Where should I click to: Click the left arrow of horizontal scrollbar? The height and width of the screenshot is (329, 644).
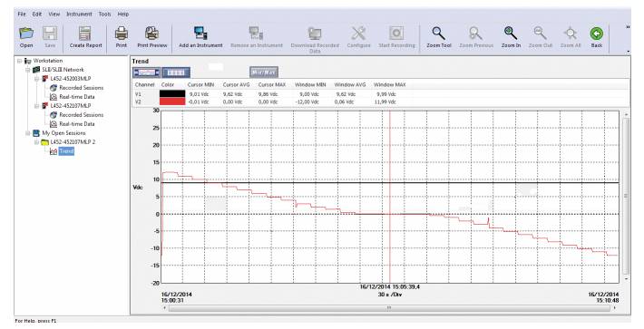(165, 307)
